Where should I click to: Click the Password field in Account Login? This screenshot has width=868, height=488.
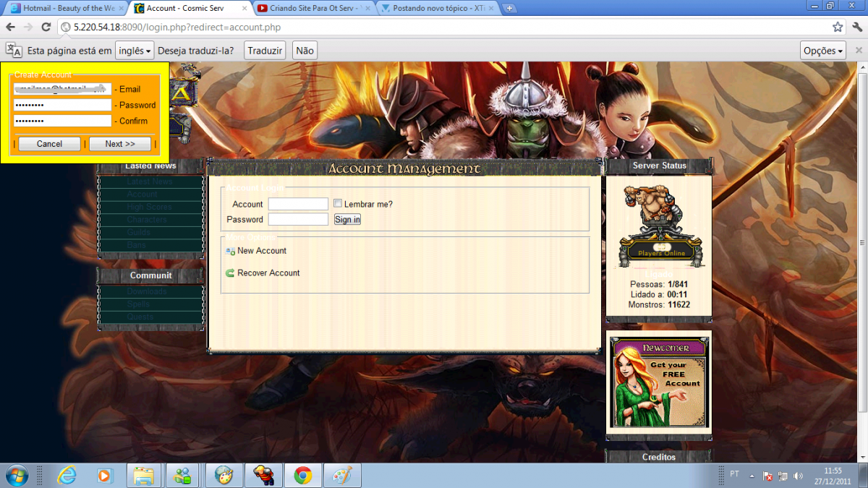[x=298, y=219]
